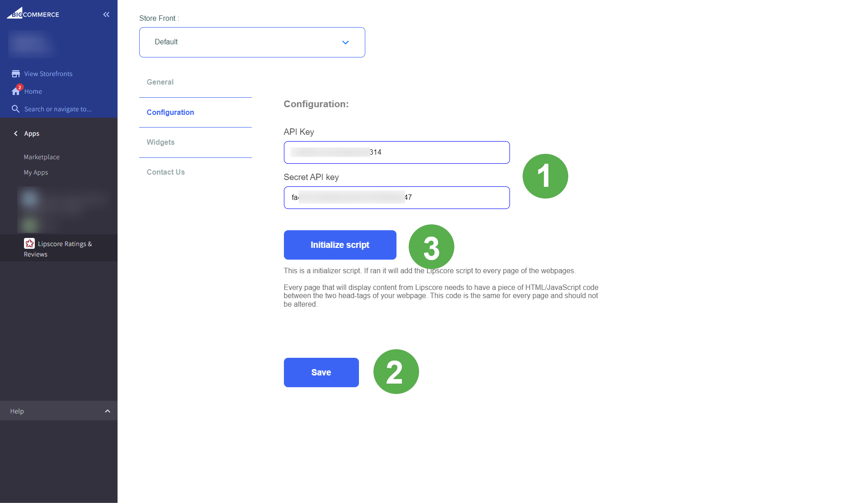Viewport: 868px width, 503px height.
Task: Click the back chevron beside Apps
Action: coord(16,133)
